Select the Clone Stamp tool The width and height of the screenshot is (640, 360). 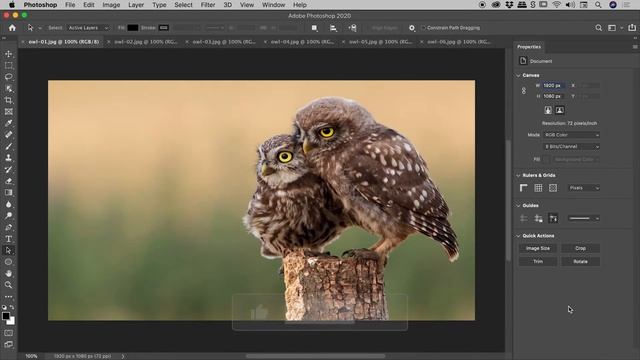[x=8, y=158]
